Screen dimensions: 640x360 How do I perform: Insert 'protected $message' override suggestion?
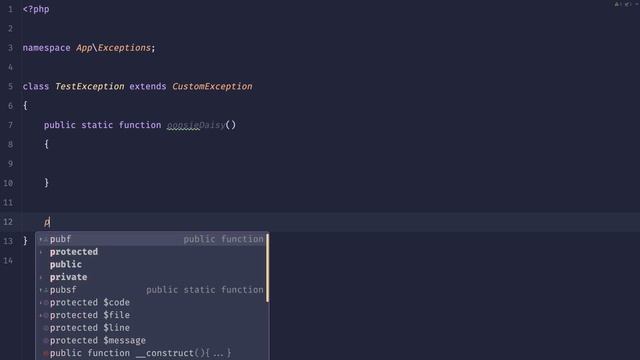coord(151,340)
